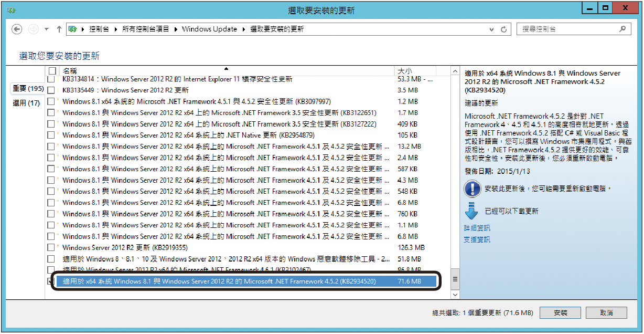Click the Windows Update icon in the title bar
Image resolution: width=644 pixels, height=334 pixels.
(x=12, y=10)
